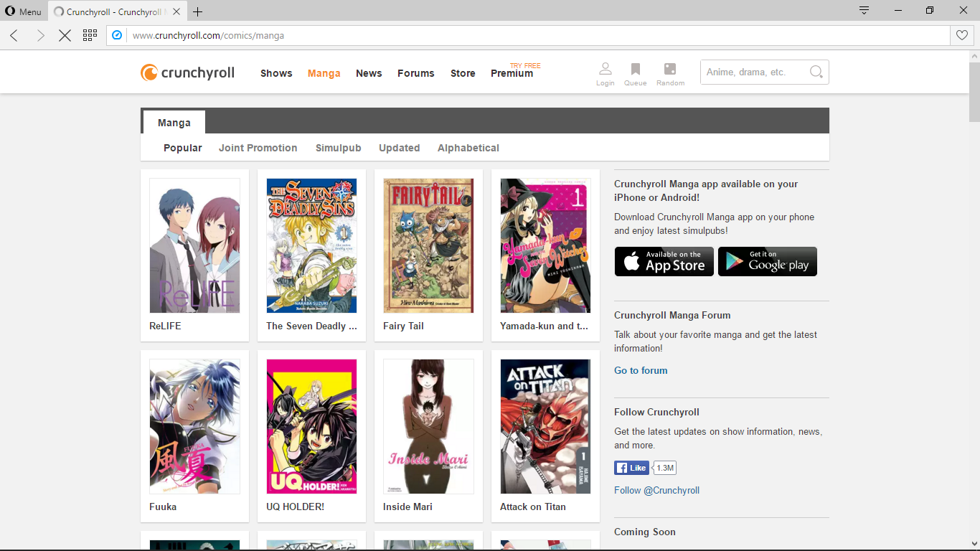Select the Popular sort tab
The width and height of the screenshot is (980, 551).
pos(183,148)
